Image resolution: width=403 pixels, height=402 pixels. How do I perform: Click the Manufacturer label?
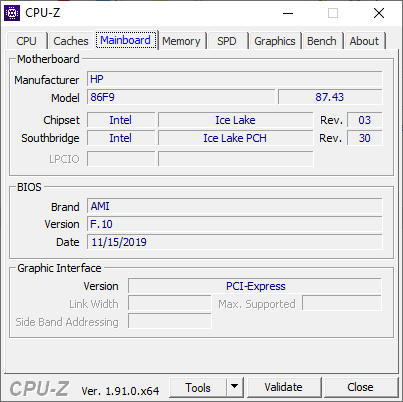pos(46,80)
